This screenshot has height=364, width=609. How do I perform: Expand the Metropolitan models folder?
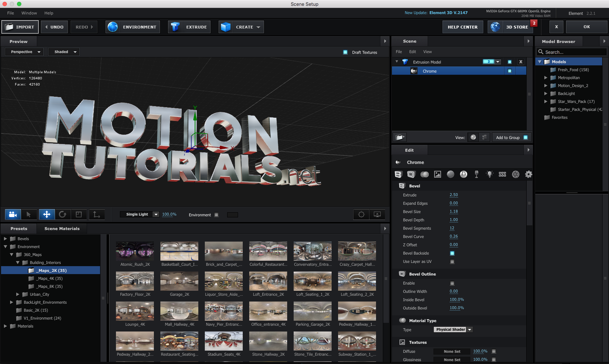pyautogui.click(x=546, y=78)
